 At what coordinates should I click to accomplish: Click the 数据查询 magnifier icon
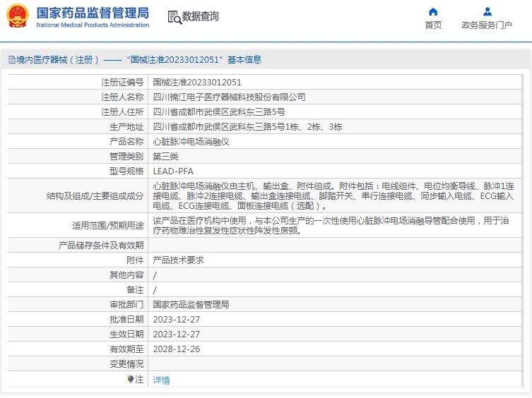[174, 17]
